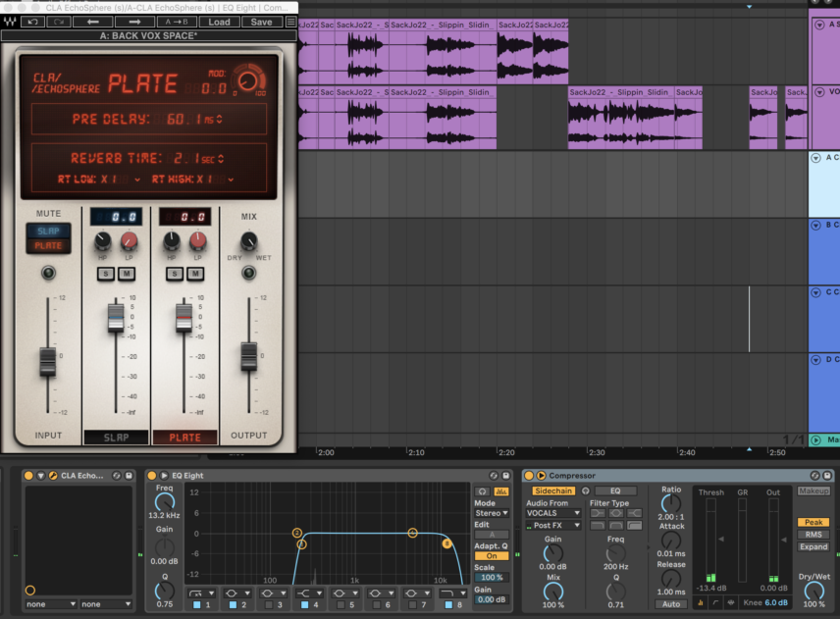Open RT LOW multiplier dropdown
Viewport: 840px width, 619px height.
tap(137, 180)
